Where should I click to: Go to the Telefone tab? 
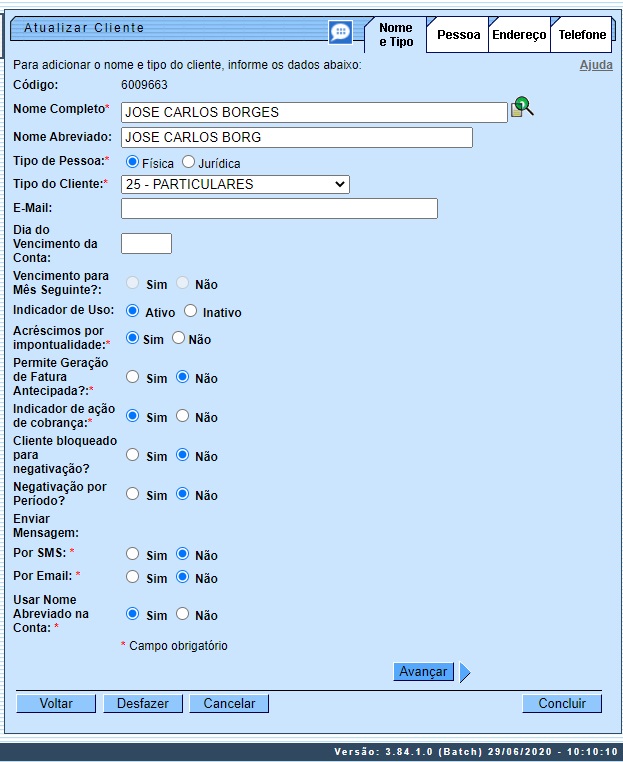[582, 35]
